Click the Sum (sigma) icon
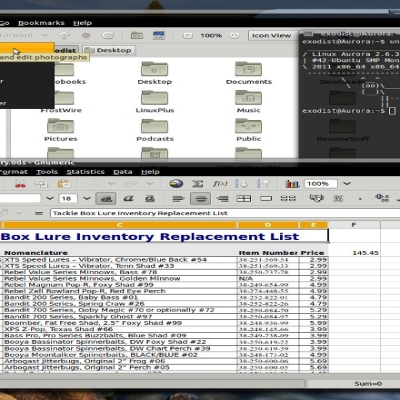 pos(198,184)
